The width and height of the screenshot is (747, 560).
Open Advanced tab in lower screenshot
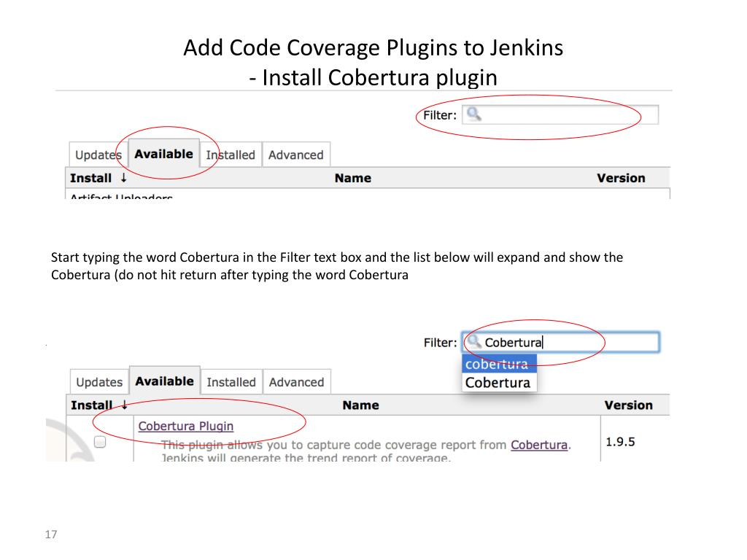click(x=296, y=382)
